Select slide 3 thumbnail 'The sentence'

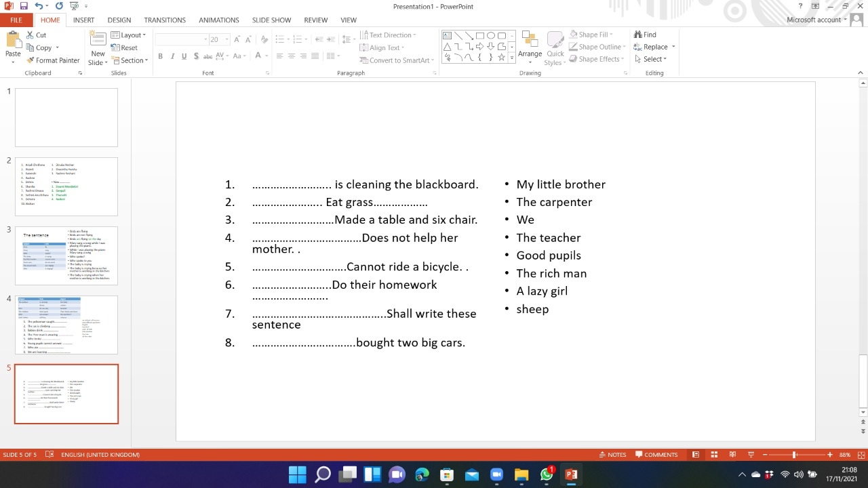click(x=66, y=256)
